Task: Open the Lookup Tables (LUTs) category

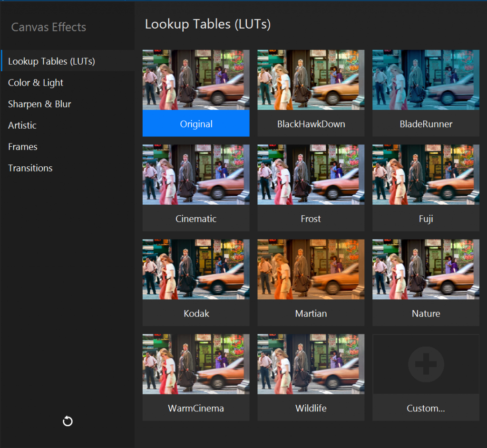Action: pos(68,61)
